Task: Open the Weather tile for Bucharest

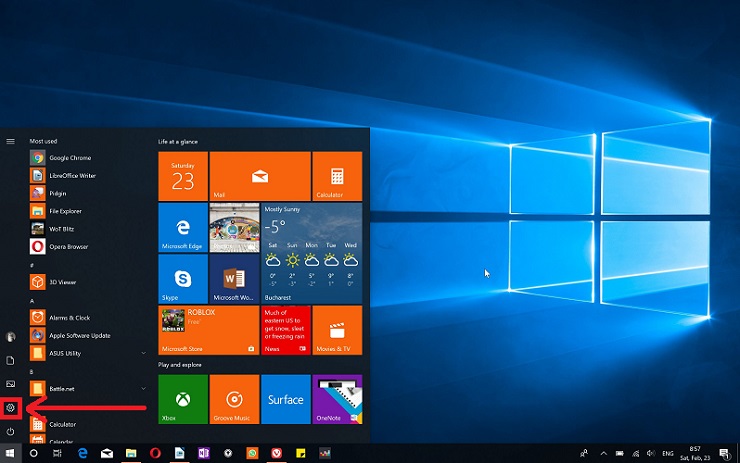Action: pyautogui.click(x=311, y=253)
